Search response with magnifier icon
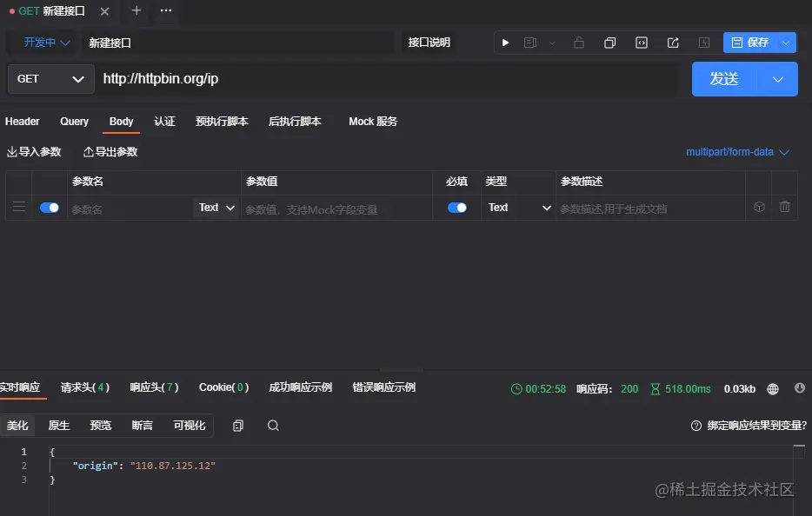 pos(273,426)
